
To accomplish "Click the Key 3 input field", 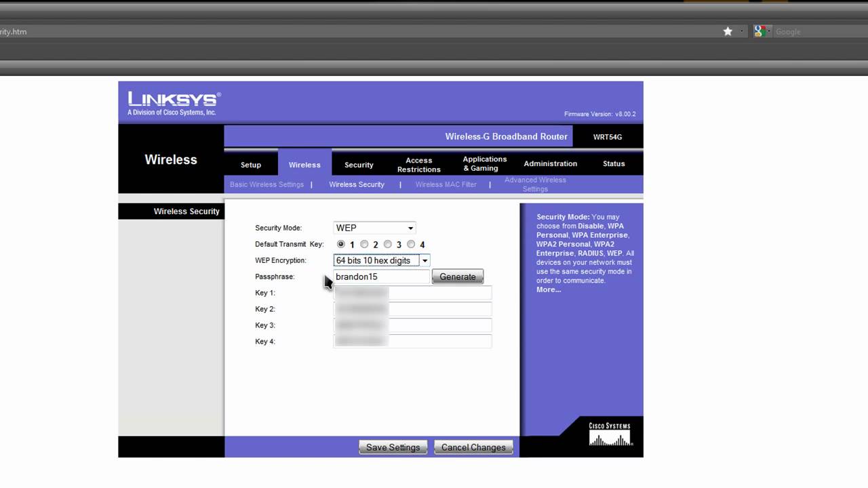I will click(412, 325).
